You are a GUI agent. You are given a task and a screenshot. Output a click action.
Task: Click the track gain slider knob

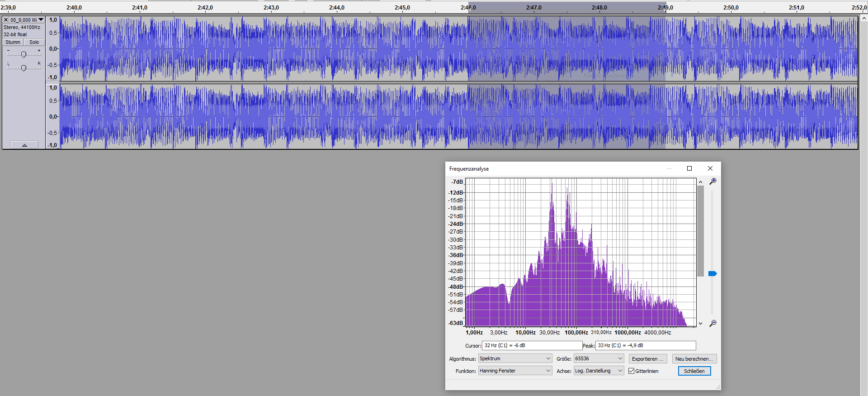pos(24,54)
